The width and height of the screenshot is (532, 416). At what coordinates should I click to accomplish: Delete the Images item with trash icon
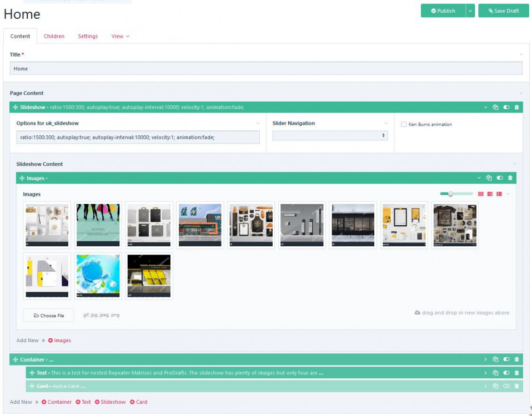click(510, 178)
